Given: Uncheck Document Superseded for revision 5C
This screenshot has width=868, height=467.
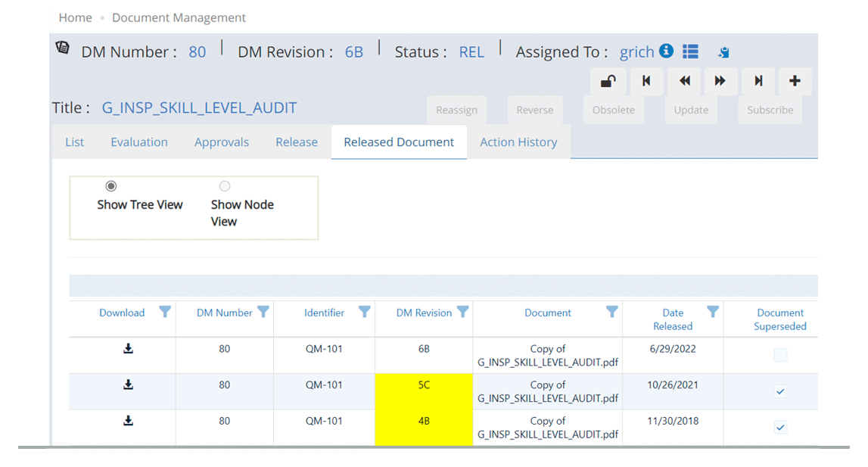Looking at the screenshot, I should 779,391.
